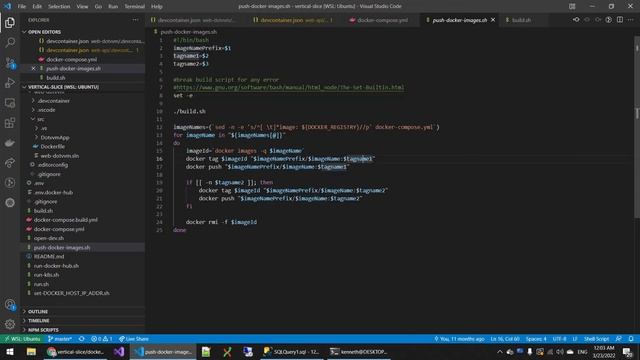Open the Remote Explorer view

pos(10,102)
